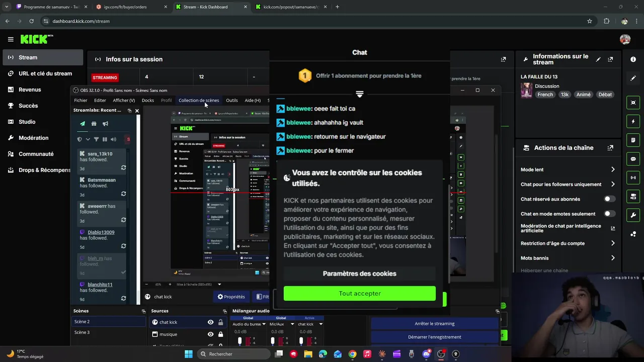Viewport: 644px width, 362px height.
Task: Open OBS Collection de scènes menu
Action: coord(199,101)
